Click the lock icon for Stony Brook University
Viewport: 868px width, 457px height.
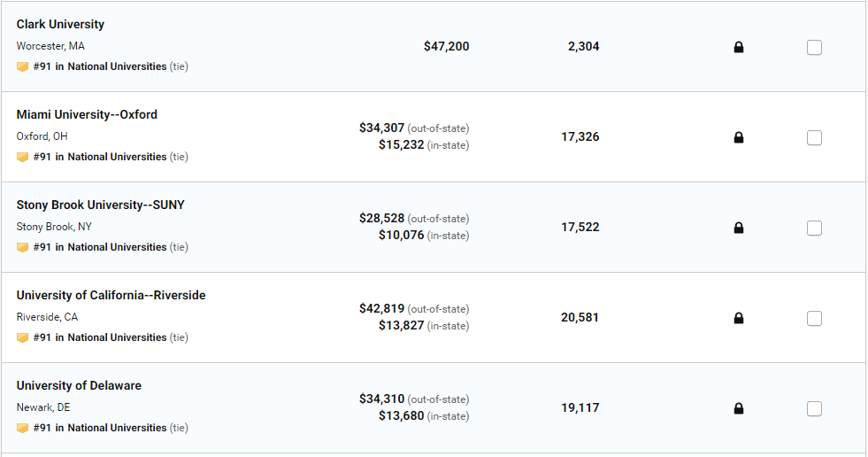point(739,228)
